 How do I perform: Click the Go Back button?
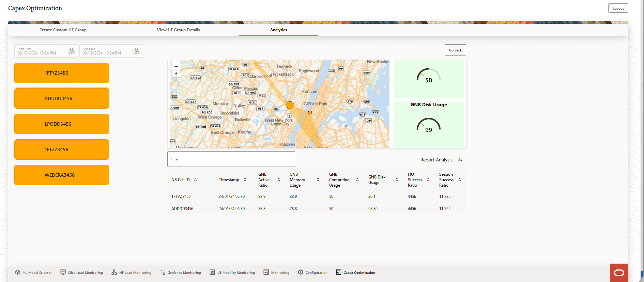coord(455,50)
